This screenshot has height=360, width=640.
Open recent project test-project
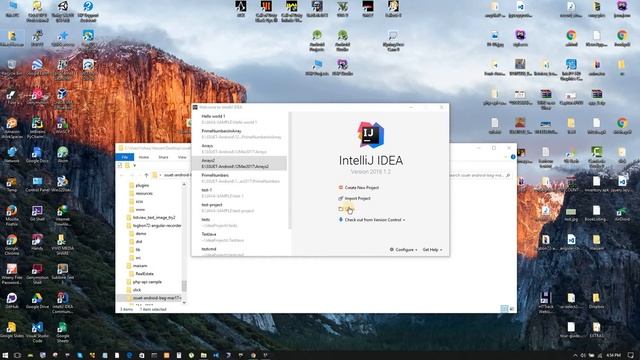(240, 207)
